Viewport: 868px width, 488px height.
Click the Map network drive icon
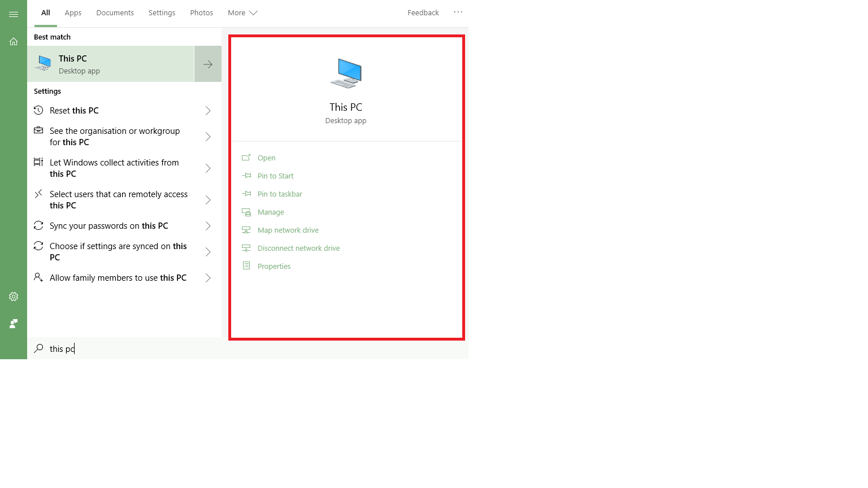click(246, 230)
